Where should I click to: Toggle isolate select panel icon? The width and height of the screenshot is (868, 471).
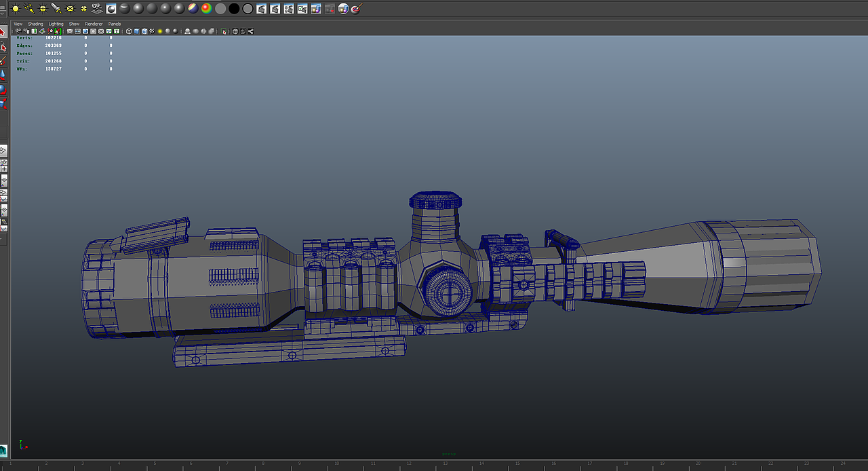click(223, 31)
